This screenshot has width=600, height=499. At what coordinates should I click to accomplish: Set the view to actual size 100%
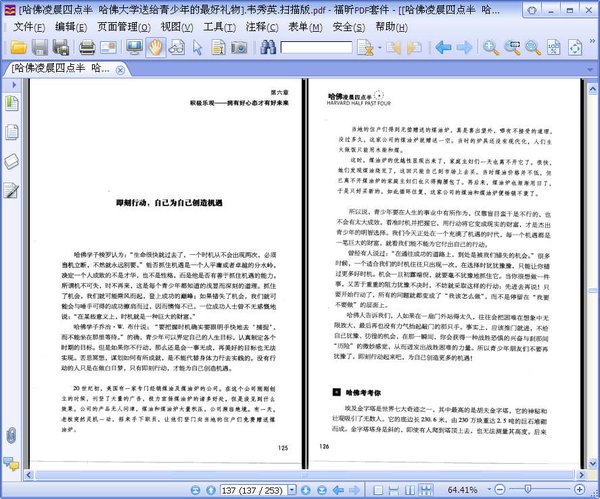pos(554,47)
